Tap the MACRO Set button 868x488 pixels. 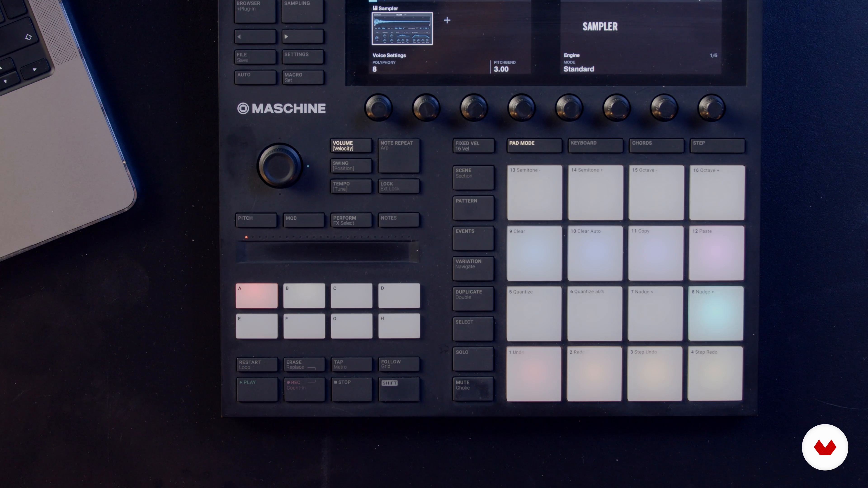(x=303, y=77)
